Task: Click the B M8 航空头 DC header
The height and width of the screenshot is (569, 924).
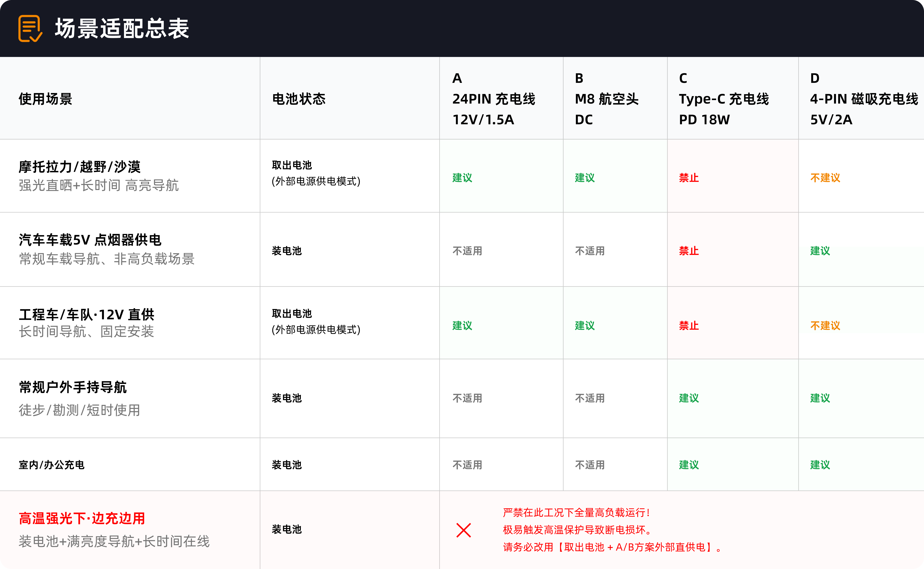Action: (x=606, y=99)
